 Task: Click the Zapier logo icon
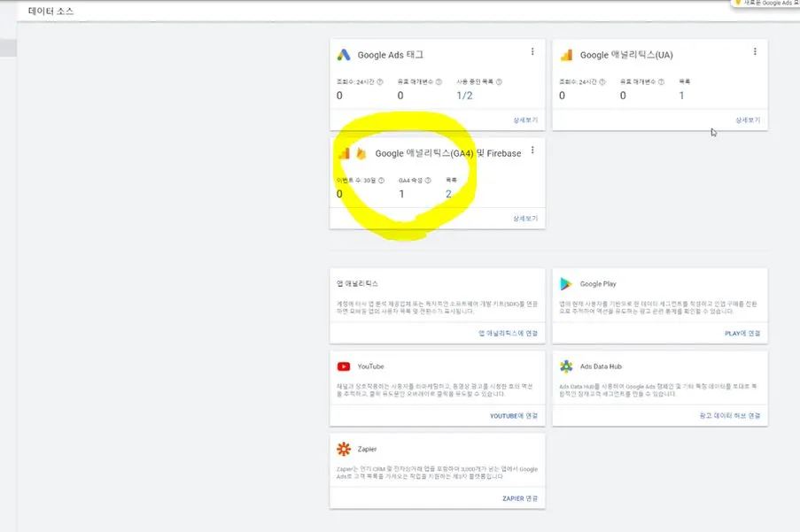point(344,449)
